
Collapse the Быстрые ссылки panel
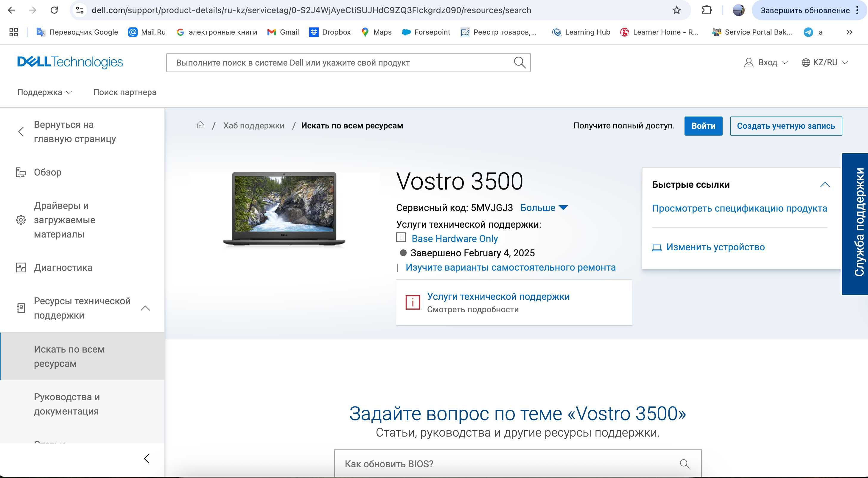pos(825,184)
